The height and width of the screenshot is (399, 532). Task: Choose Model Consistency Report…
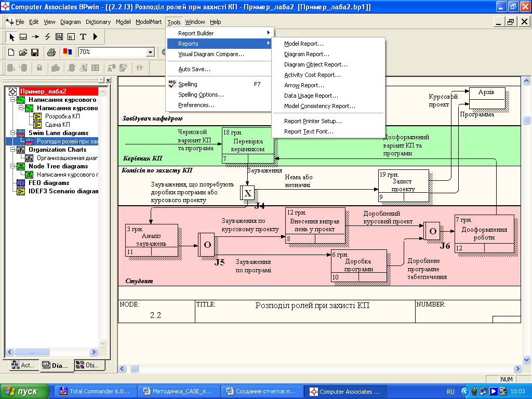point(320,106)
